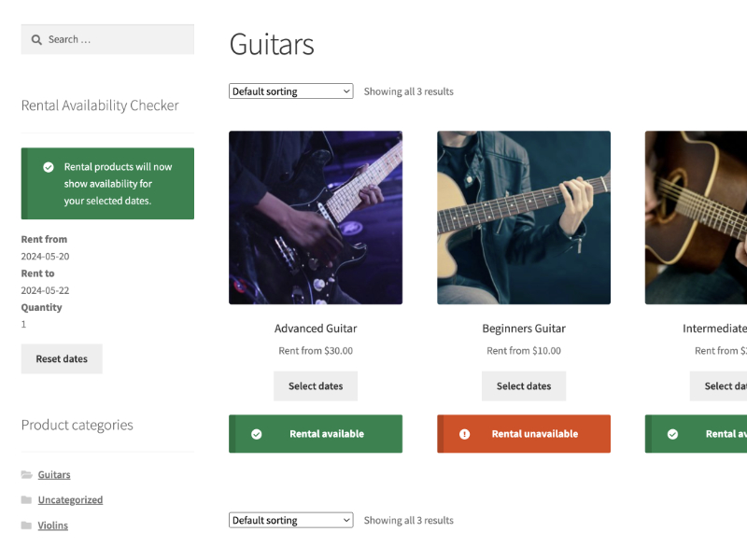Select dates for Advanced Guitar
This screenshot has width=747, height=560.
coord(316,386)
